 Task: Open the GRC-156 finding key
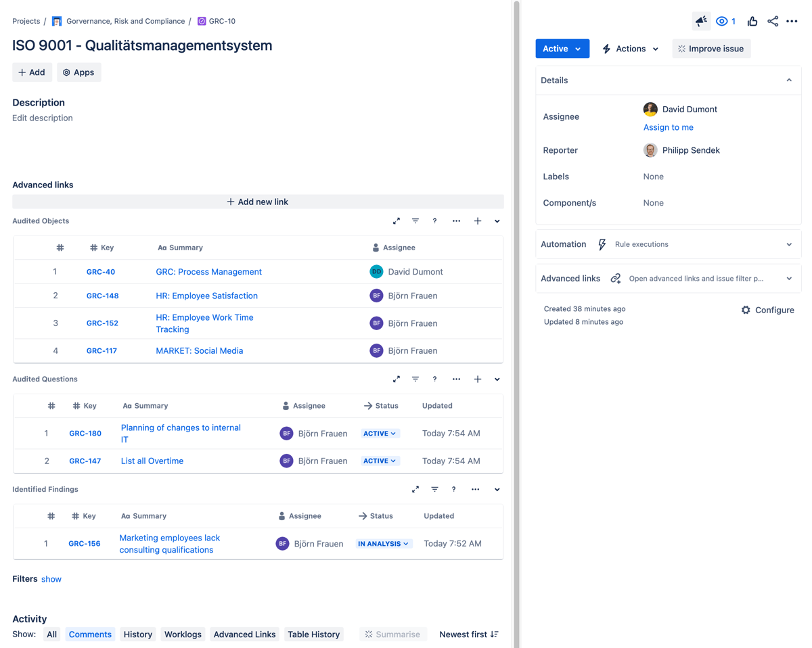coord(85,544)
